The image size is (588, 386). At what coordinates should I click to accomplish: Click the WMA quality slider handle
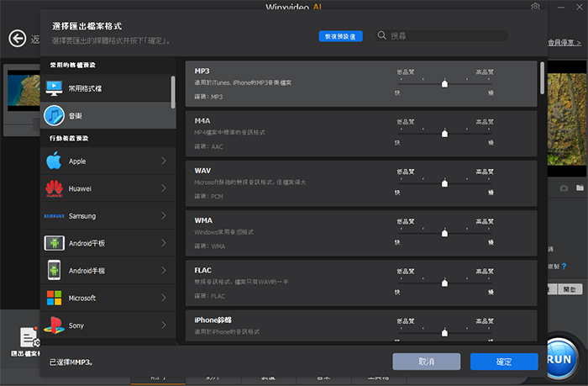444,233
